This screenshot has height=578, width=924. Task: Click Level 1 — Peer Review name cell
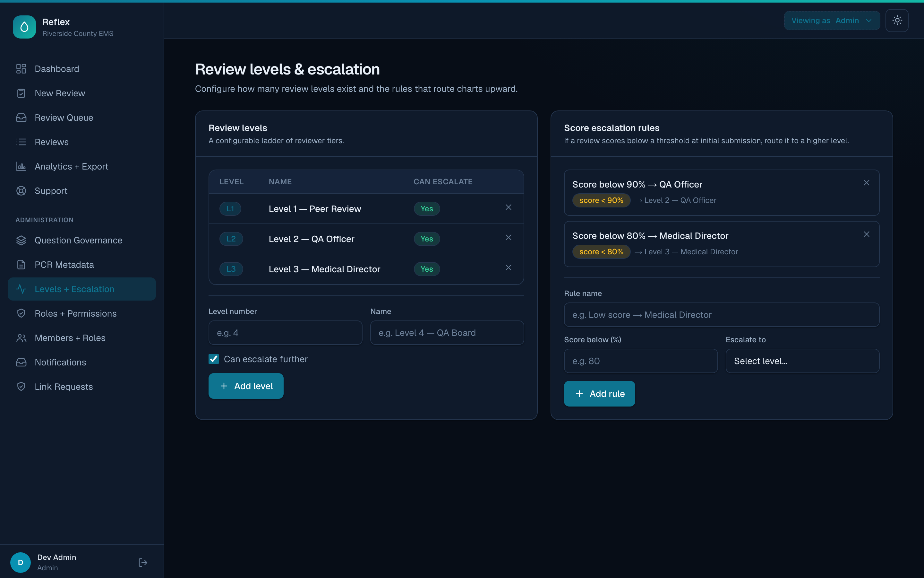point(315,209)
